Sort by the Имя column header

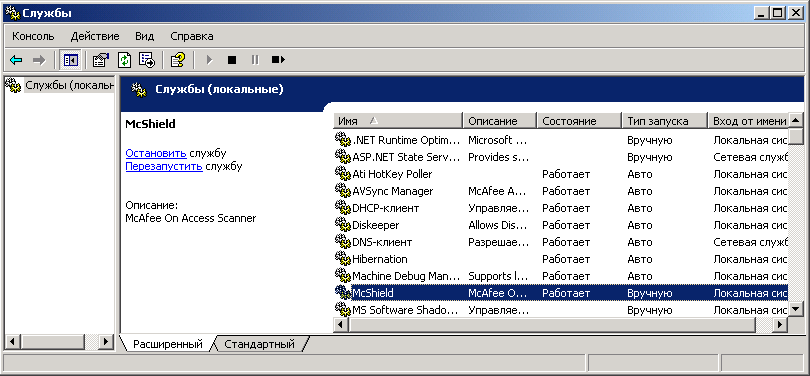[x=398, y=121]
